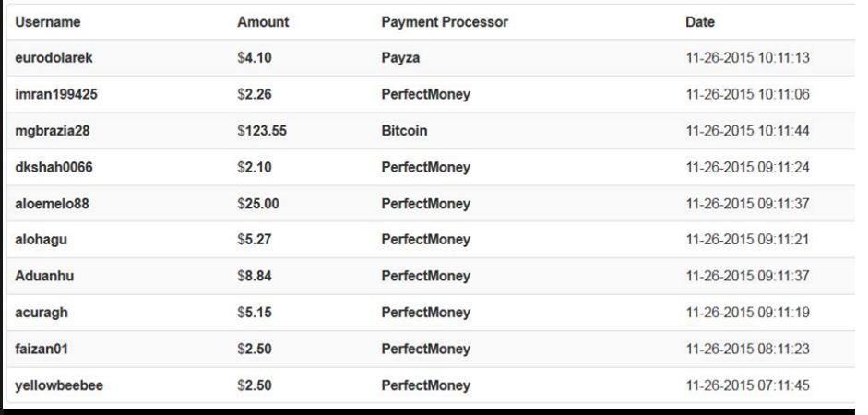Click date 11-26-2015 07:11:45
The height and width of the screenshot is (415, 868).
[x=748, y=385]
